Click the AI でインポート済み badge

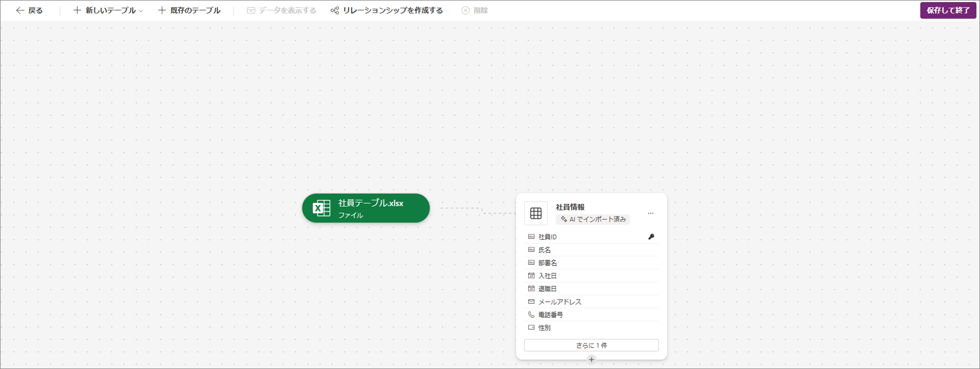(593, 220)
